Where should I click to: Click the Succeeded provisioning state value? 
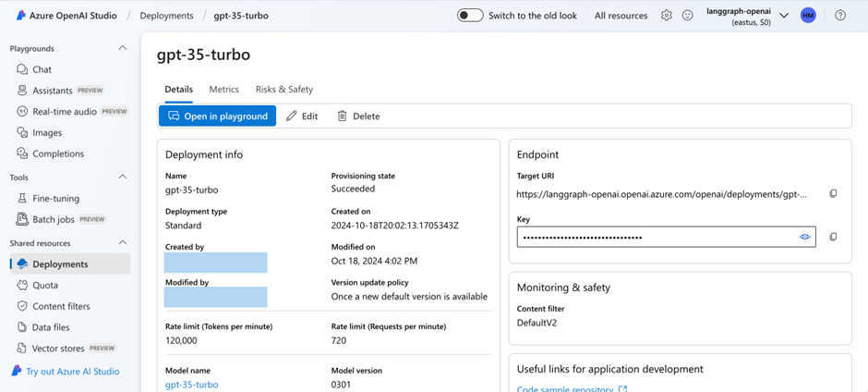353,189
